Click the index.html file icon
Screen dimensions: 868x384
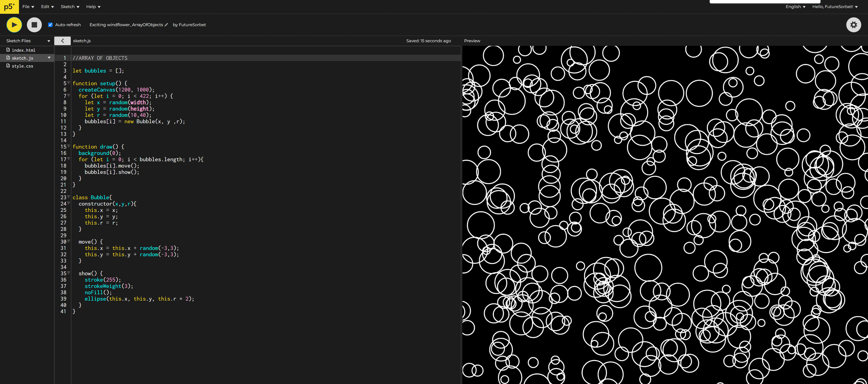tap(8, 50)
